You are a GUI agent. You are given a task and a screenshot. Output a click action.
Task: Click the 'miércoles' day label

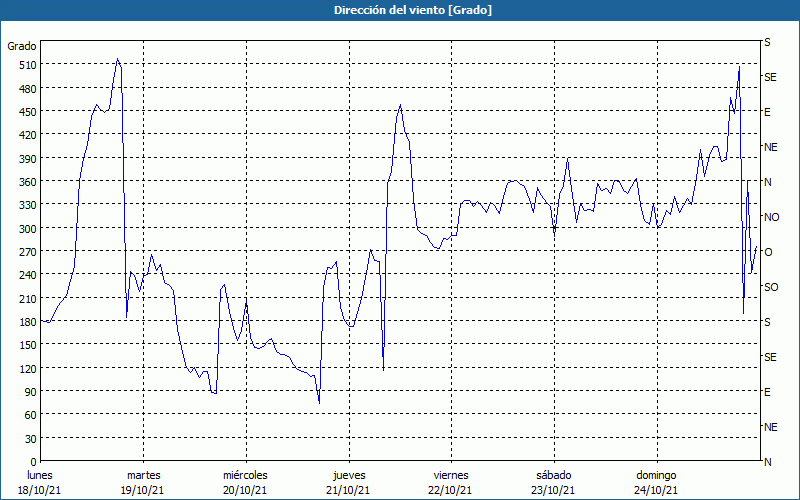(x=245, y=476)
